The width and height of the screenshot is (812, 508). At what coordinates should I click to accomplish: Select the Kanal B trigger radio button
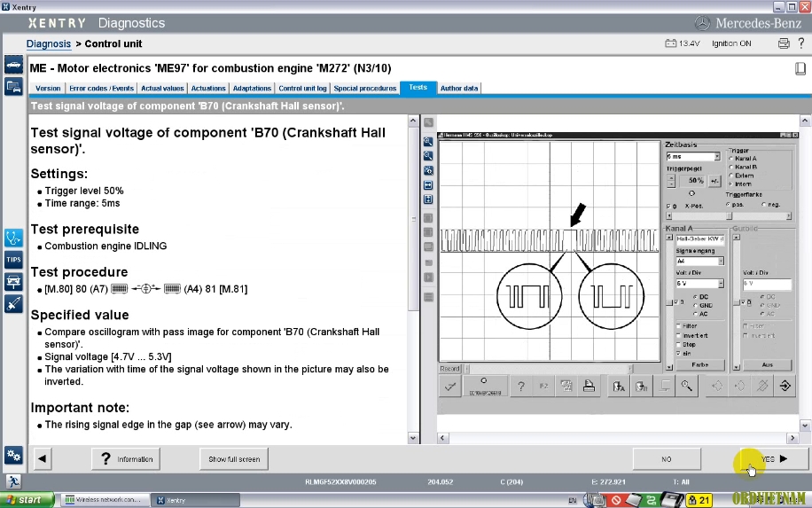coord(730,167)
